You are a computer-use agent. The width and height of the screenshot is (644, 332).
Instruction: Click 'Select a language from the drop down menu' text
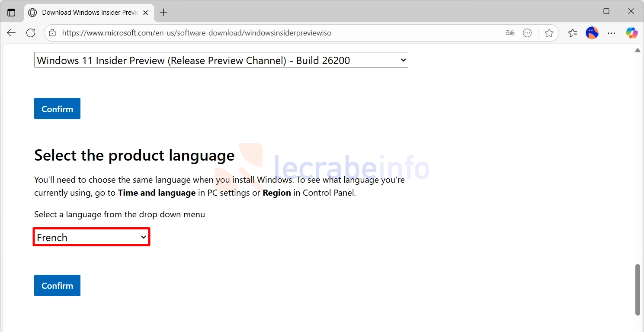coord(120,214)
